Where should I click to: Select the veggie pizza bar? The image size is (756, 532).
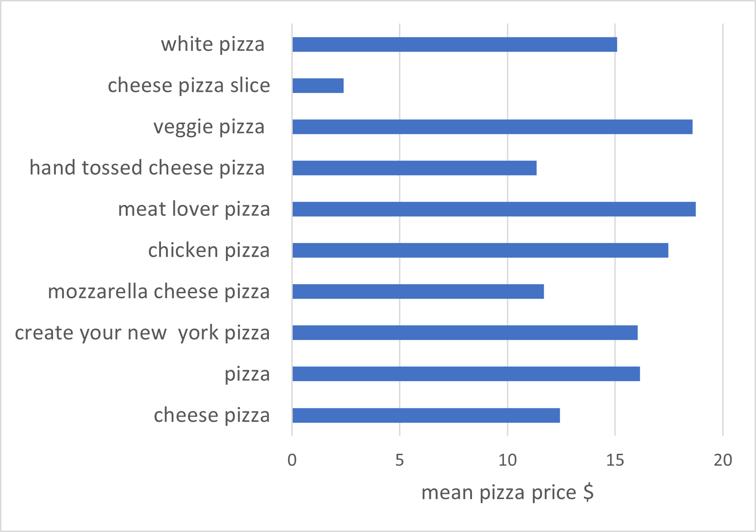[x=493, y=127]
